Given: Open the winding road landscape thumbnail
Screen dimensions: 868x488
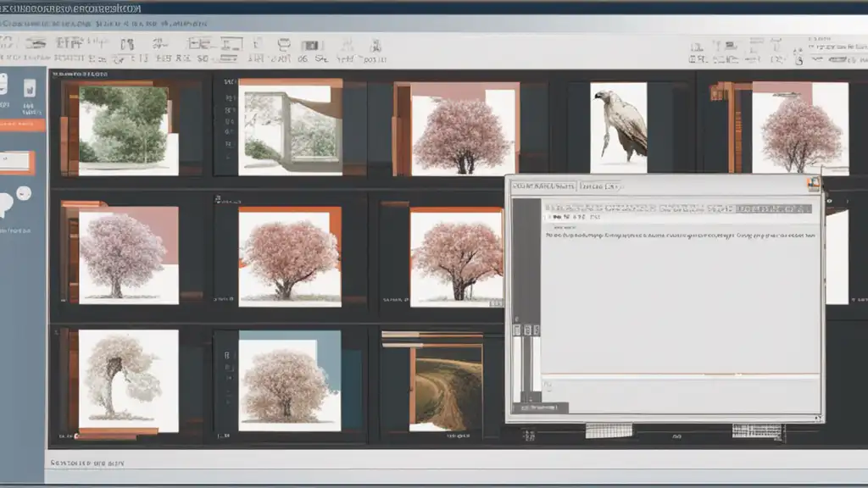Looking at the screenshot, I should tap(447, 385).
